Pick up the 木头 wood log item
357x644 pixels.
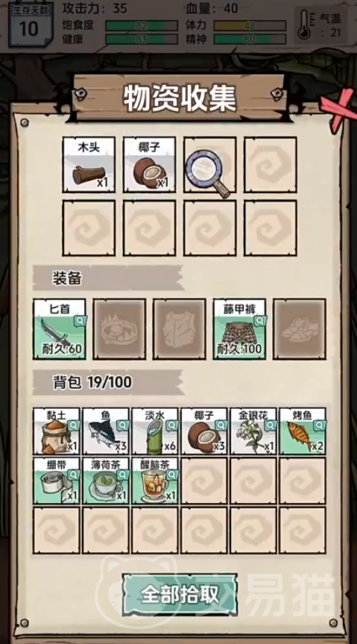coord(89,165)
